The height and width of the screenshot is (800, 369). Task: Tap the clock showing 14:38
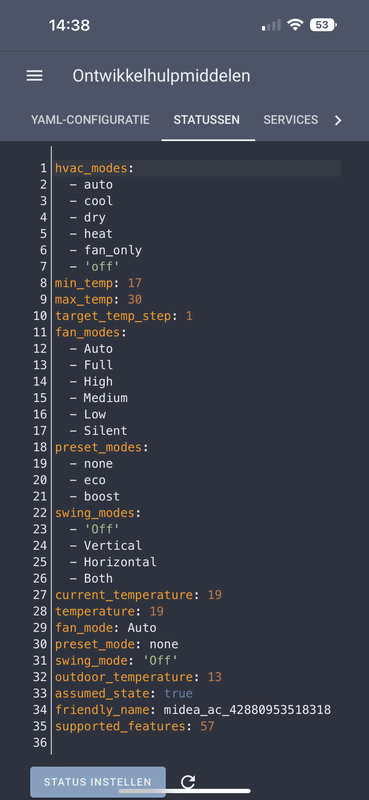click(x=69, y=25)
